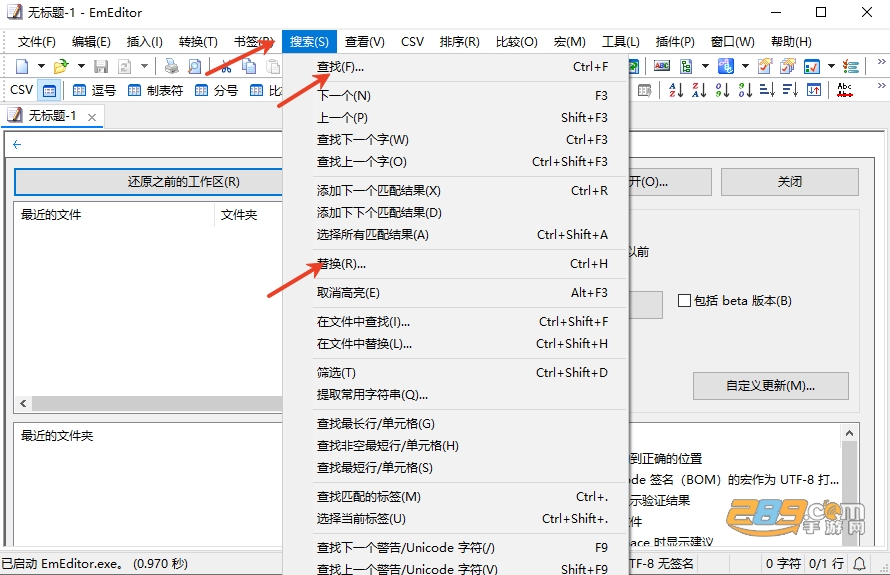The width and height of the screenshot is (890, 575).
Task: Click the green outline tree icon
Action: (686, 66)
